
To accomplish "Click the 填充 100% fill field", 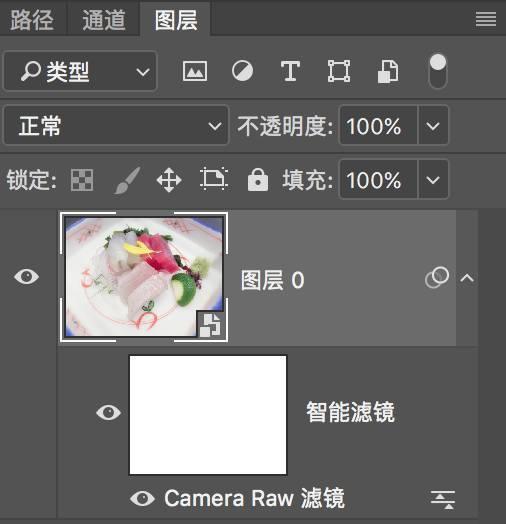I will click(378, 179).
